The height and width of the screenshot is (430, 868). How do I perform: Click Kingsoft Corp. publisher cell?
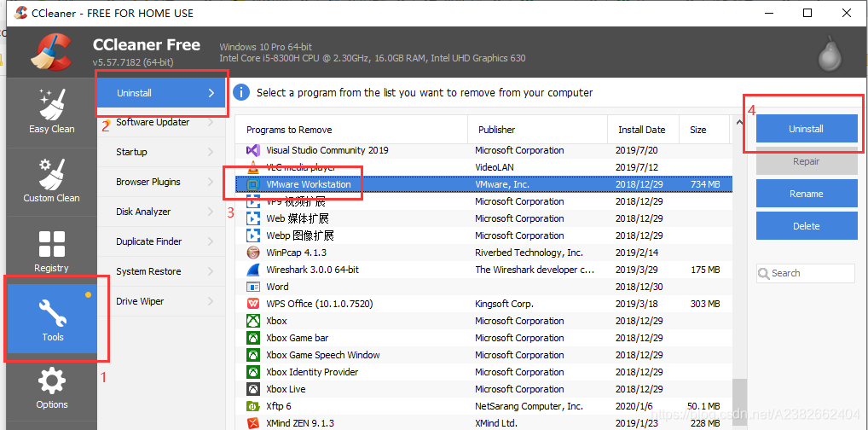(504, 304)
